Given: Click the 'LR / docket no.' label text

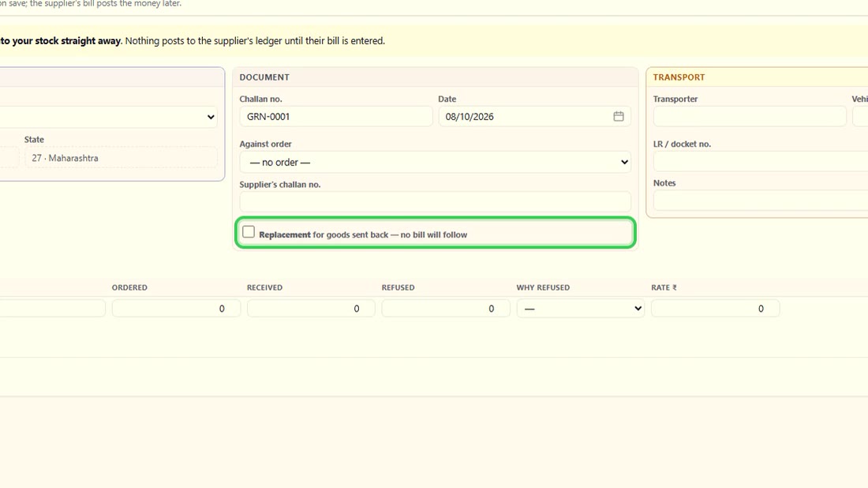Looking at the screenshot, I should 682,144.
